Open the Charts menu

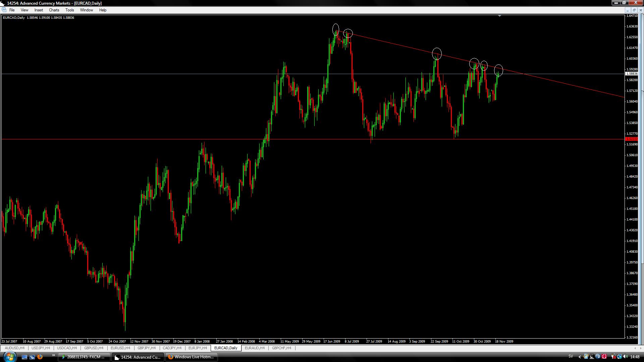[x=54, y=10]
